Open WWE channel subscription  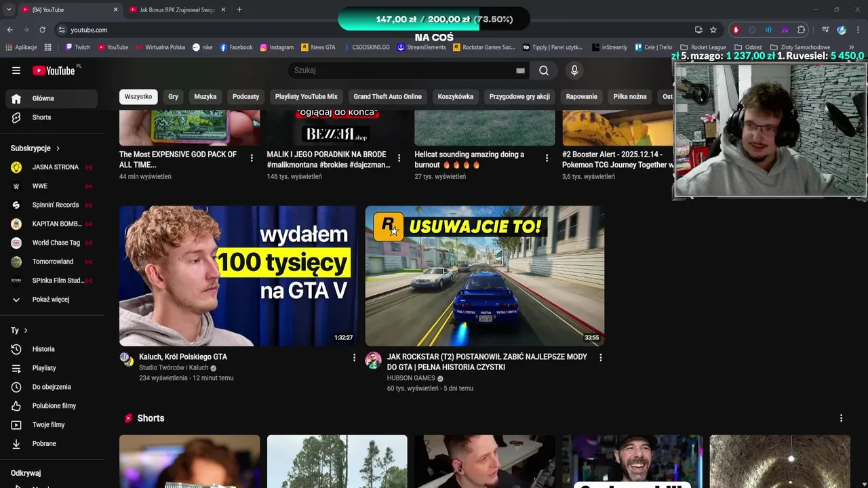[52, 186]
